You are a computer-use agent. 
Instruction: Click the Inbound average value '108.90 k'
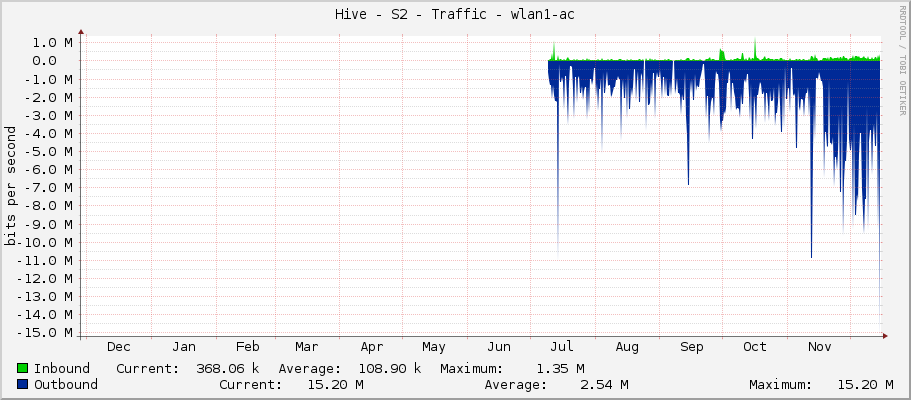[389, 368]
